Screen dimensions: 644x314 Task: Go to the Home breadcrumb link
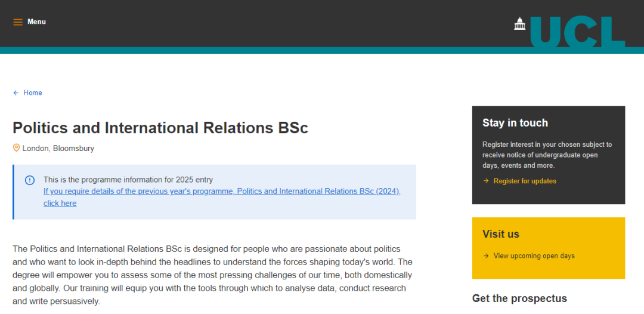click(33, 93)
